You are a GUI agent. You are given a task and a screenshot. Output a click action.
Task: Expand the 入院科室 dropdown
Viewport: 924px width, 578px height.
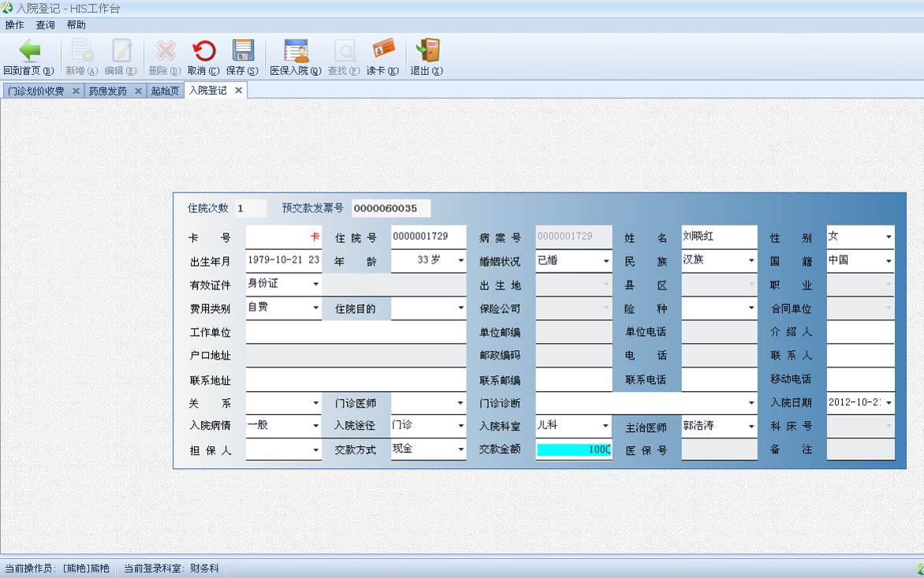[605, 425]
